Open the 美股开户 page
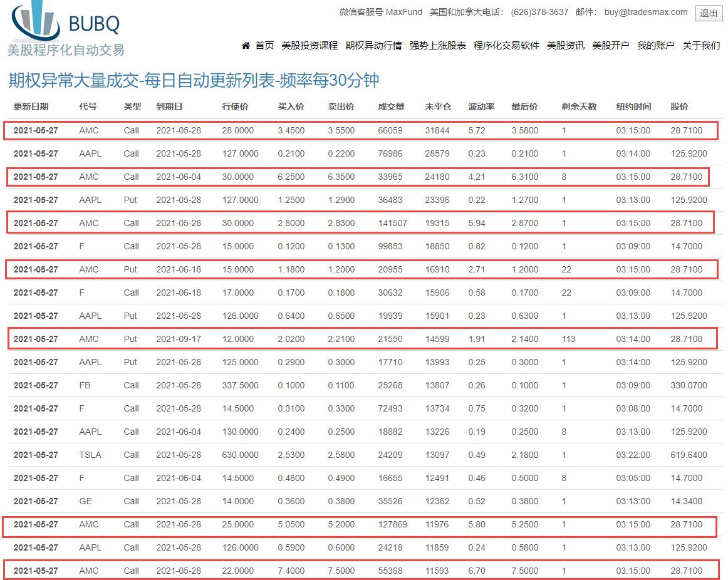Image resolution: width=728 pixels, height=580 pixels. click(x=611, y=46)
